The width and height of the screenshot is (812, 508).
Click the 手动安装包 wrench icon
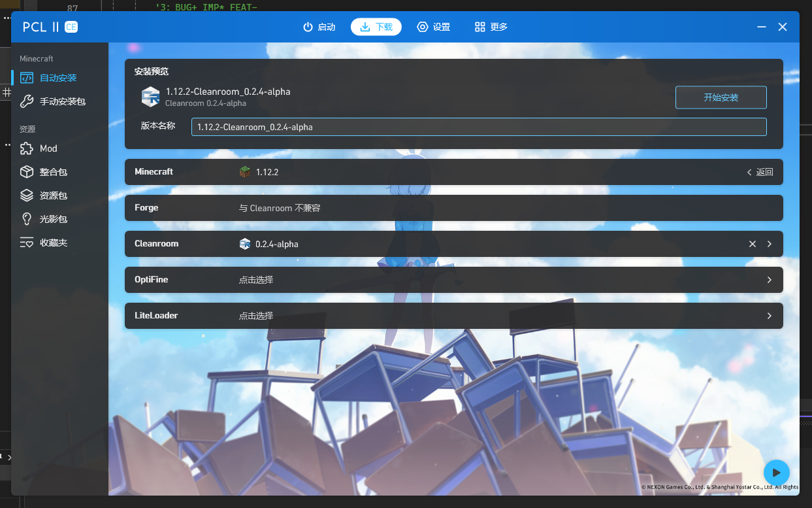tap(26, 101)
